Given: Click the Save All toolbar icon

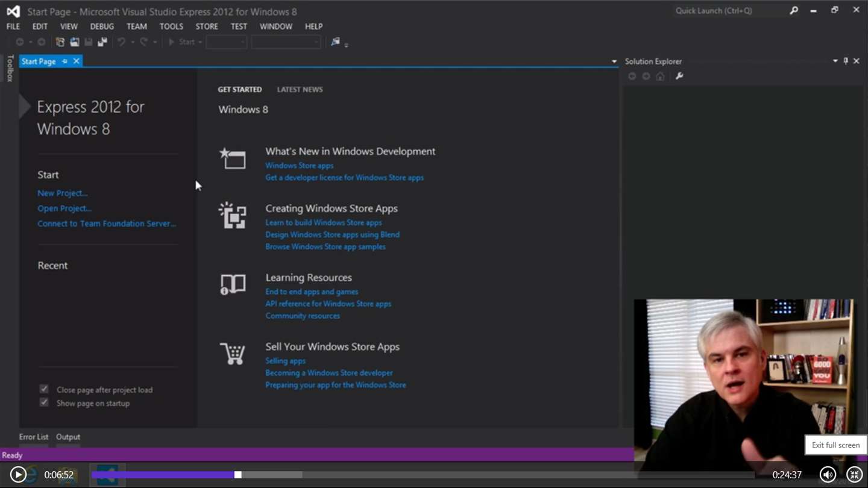Looking at the screenshot, I should (x=102, y=42).
